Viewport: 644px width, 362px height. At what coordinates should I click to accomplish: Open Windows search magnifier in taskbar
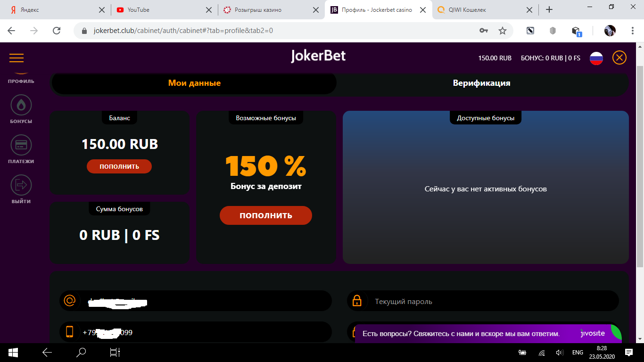(x=81, y=352)
